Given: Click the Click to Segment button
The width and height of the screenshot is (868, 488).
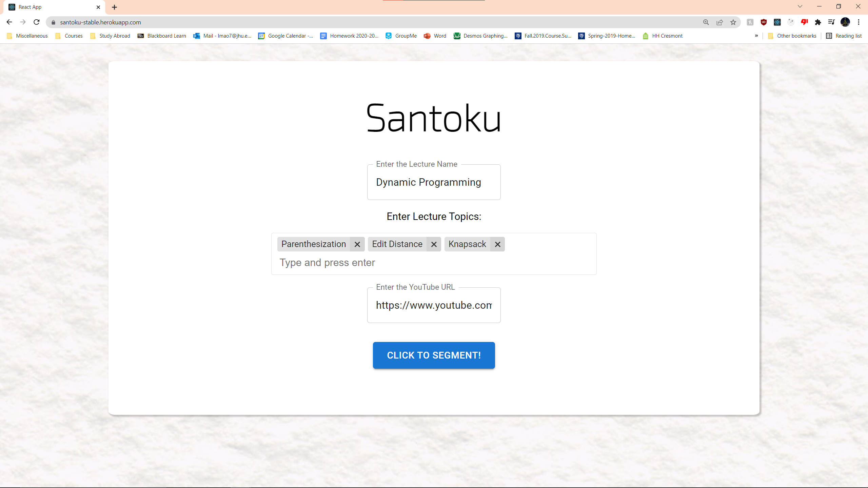Looking at the screenshot, I should (434, 355).
